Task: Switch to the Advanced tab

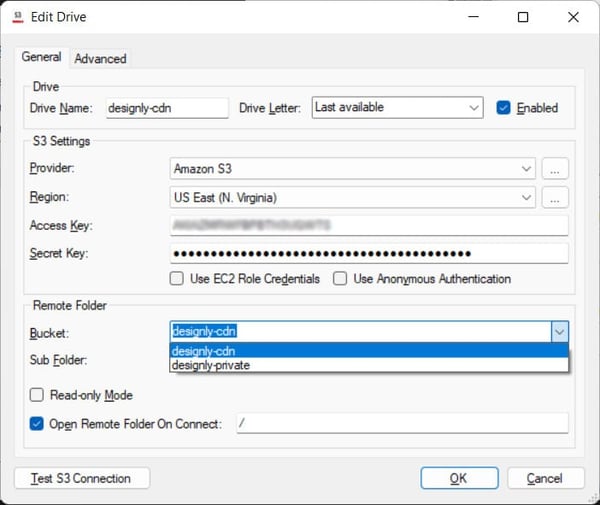Action: 100,59
